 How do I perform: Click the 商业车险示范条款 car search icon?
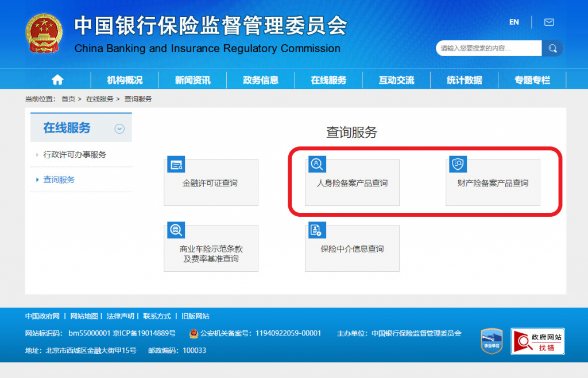[x=176, y=229]
